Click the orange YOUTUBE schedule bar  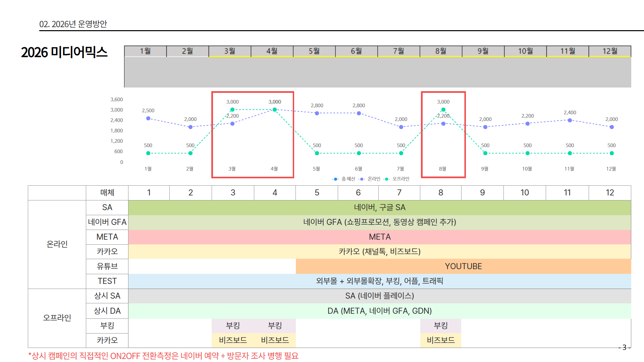[463, 266]
